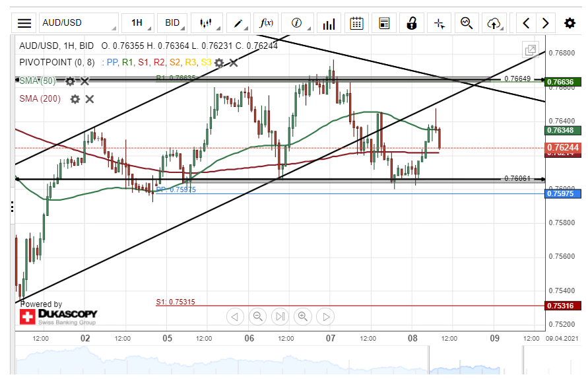Open the news feed icon

[x=384, y=23]
